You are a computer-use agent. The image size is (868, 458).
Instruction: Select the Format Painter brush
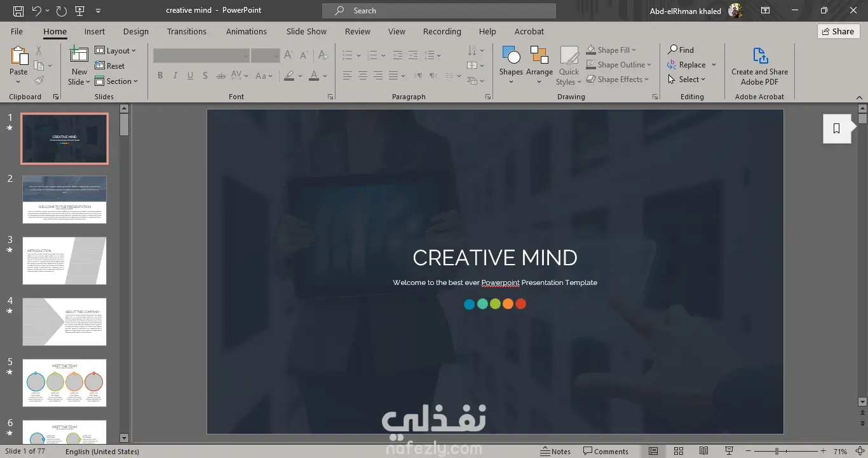click(39, 80)
